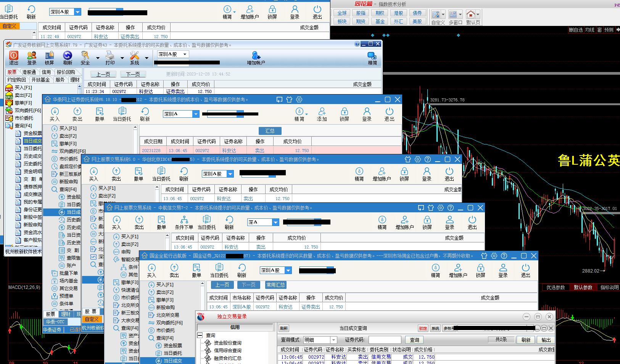The height and width of the screenshot is (364, 620).
Task: Click 买入 icon in 华泰 toolbar
Action: 55,111
